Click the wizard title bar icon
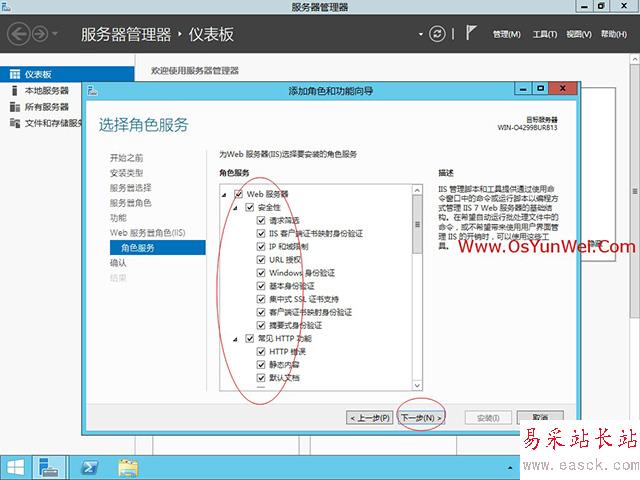Viewport: 640px width, 480px height. (93, 91)
